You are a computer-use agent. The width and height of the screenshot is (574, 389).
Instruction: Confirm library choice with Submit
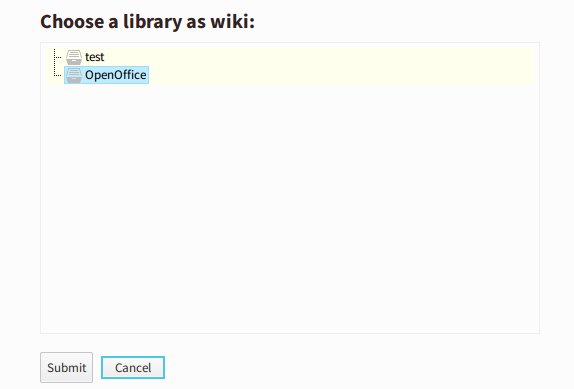pos(66,367)
